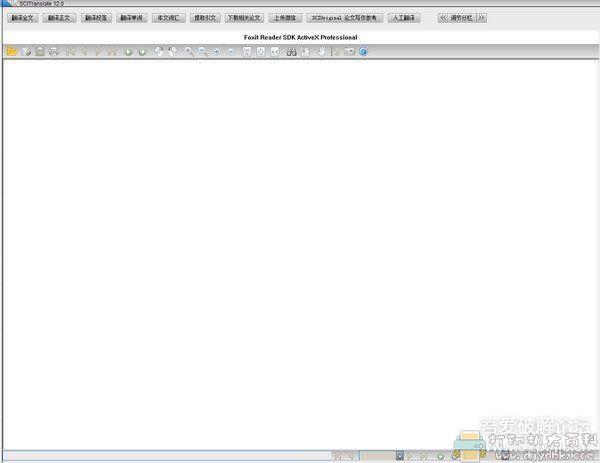This screenshot has height=463, width=600.
Task: Click the 翻译正文 (translate body) button
Action: click(59, 18)
